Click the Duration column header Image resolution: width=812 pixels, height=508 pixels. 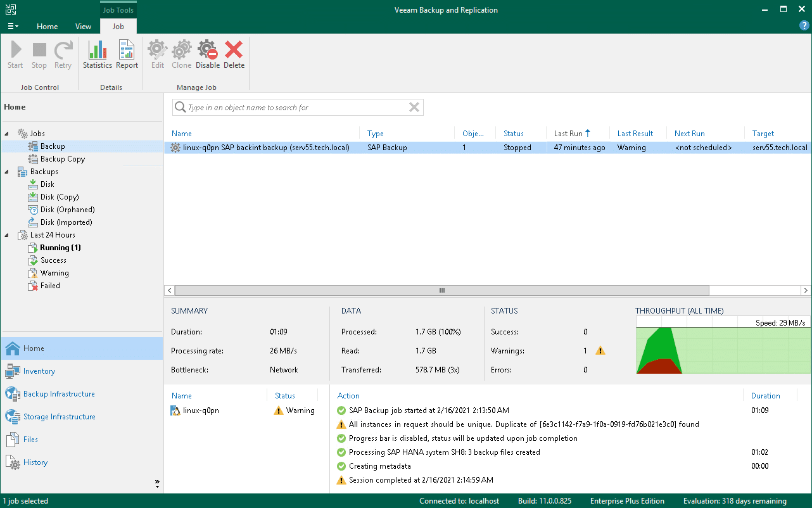pos(765,396)
